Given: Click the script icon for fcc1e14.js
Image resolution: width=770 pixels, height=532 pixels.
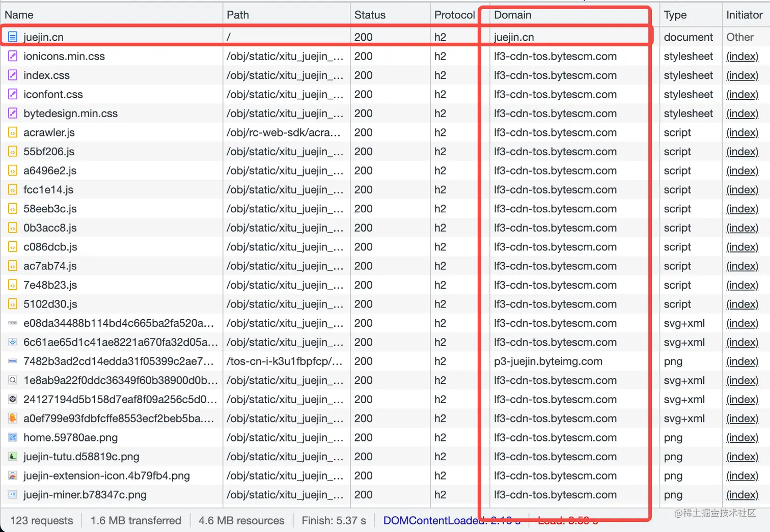Looking at the screenshot, I should [13, 190].
